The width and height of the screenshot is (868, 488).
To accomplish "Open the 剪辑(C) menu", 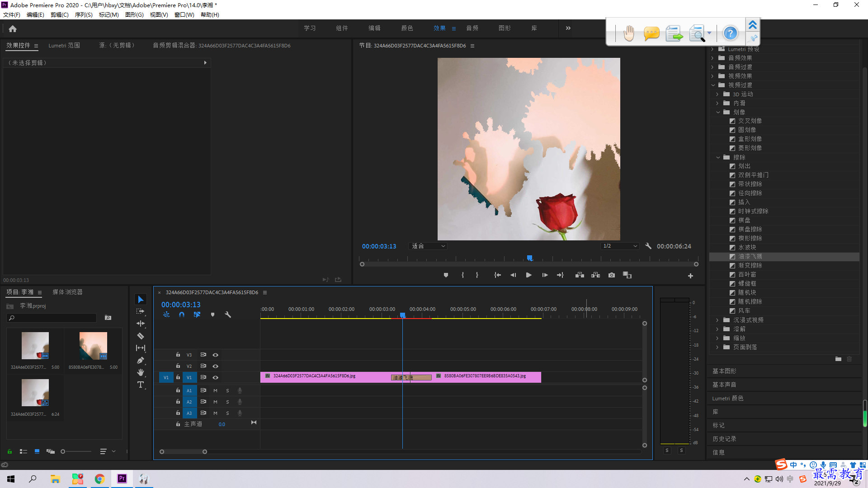I will tap(59, 15).
